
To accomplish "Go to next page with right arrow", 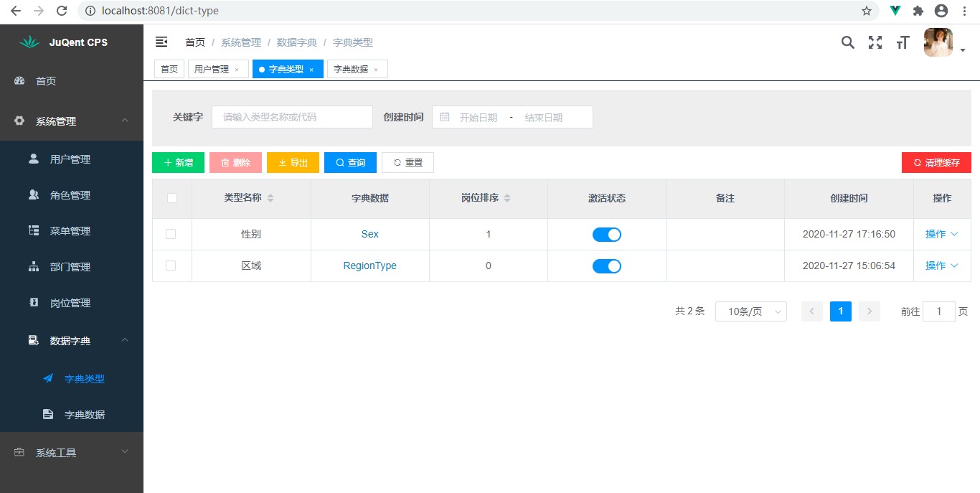I will pyautogui.click(x=870, y=311).
